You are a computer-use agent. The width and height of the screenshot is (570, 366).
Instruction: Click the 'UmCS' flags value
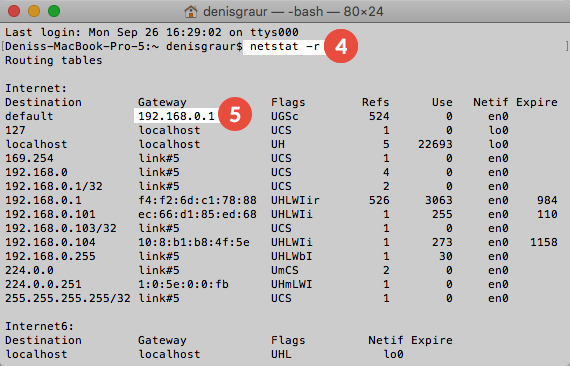click(x=285, y=270)
